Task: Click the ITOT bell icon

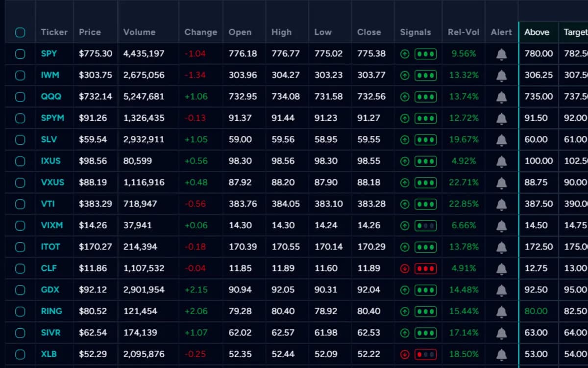Action: 501,247
